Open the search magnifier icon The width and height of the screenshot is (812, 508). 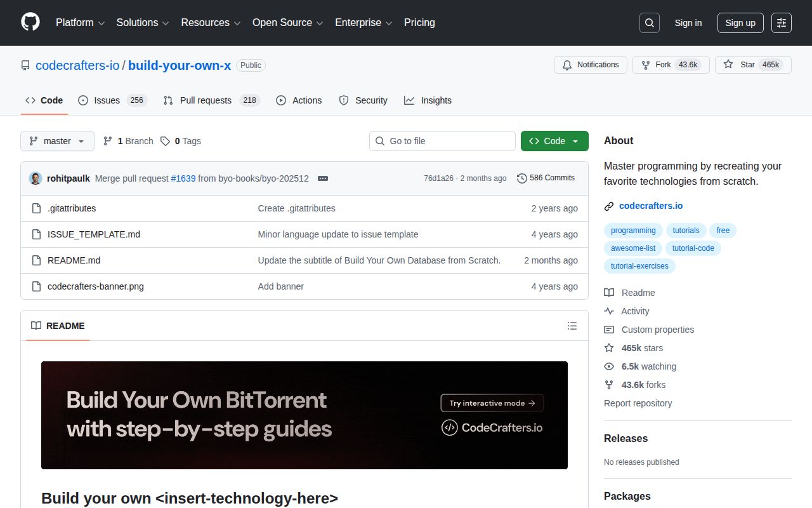pyautogui.click(x=649, y=23)
